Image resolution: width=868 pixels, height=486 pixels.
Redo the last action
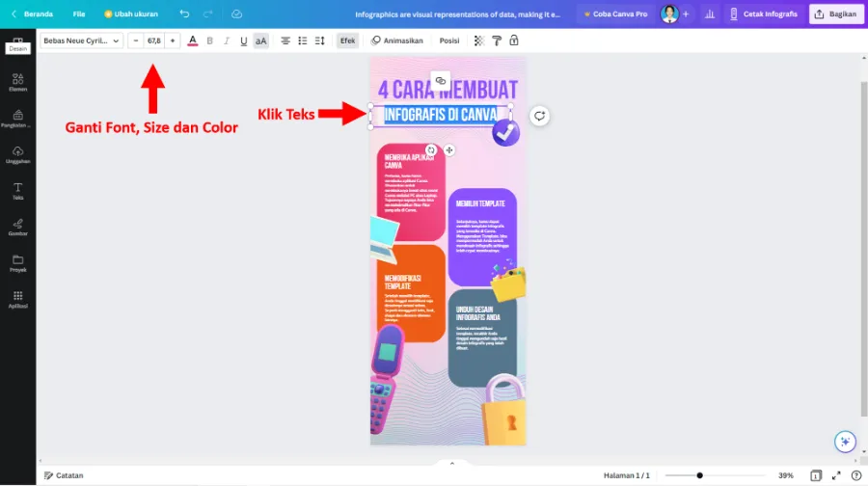(208, 13)
